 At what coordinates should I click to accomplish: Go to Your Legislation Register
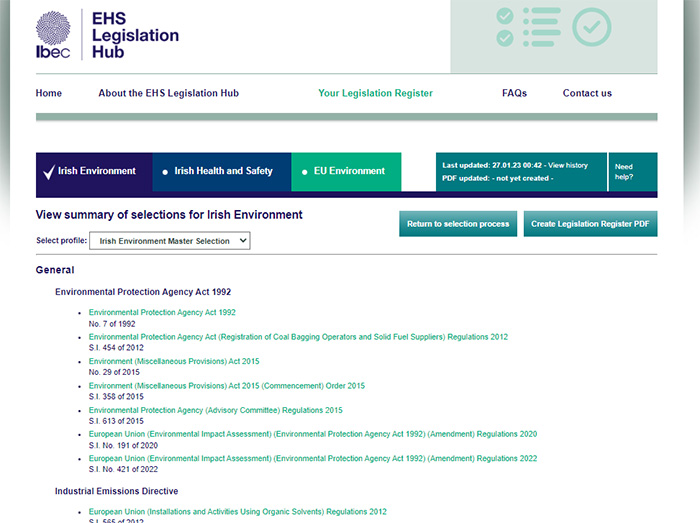(x=375, y=93)
